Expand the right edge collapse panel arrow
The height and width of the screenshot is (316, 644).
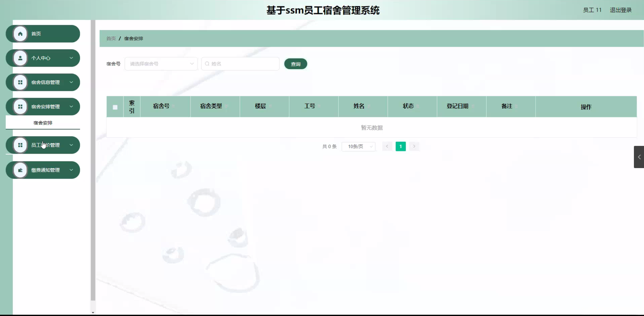click(x=639, y=157)
